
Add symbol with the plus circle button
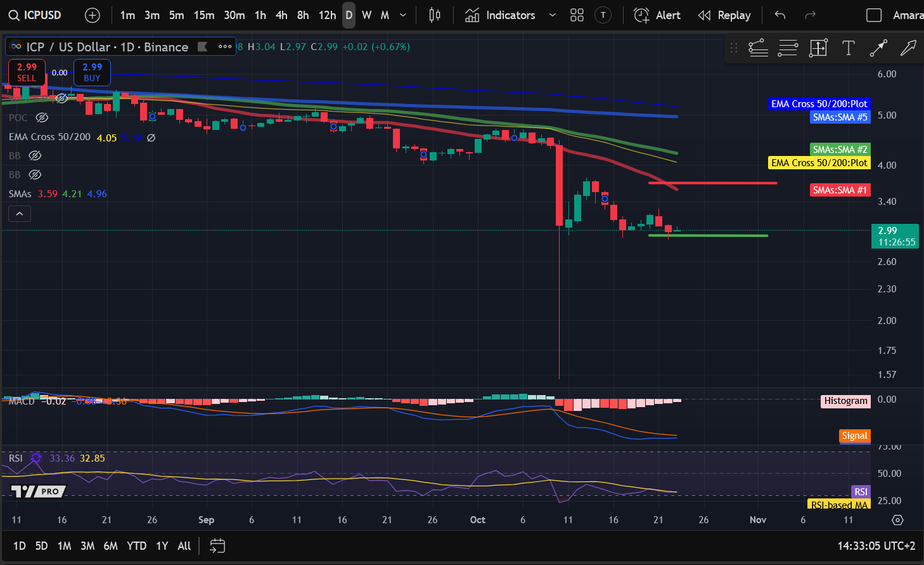93,15
